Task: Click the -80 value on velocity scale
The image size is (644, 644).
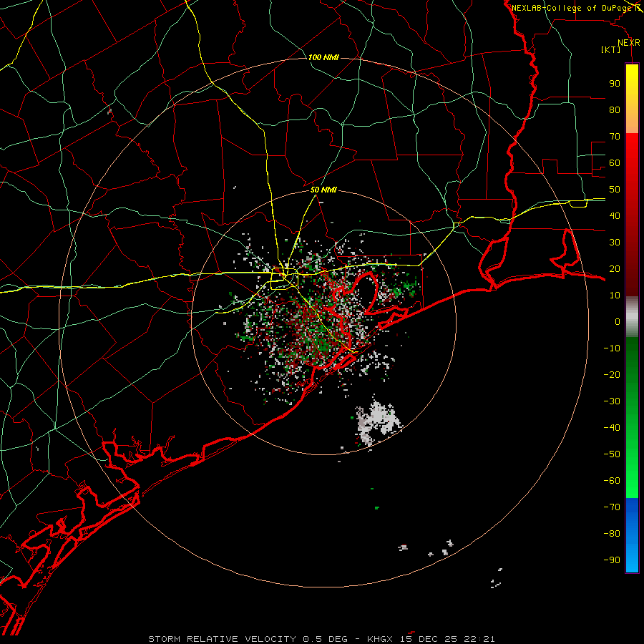Action: (612, 534)
